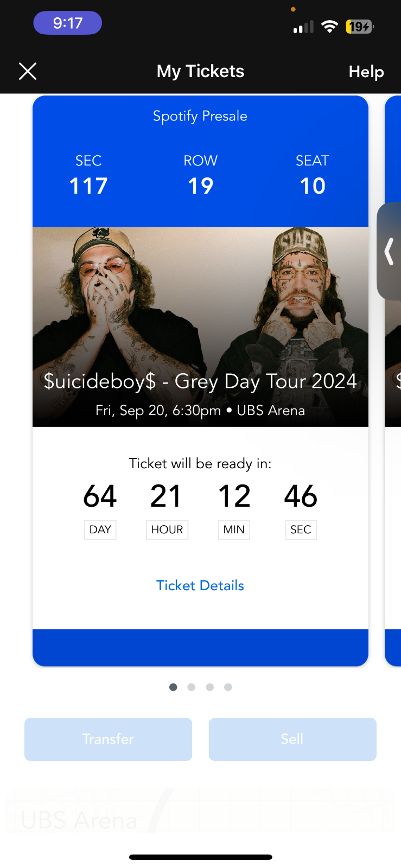Tap the home indicator bar
This screenshot has width=401, height=868.
[x=200, y=857]
